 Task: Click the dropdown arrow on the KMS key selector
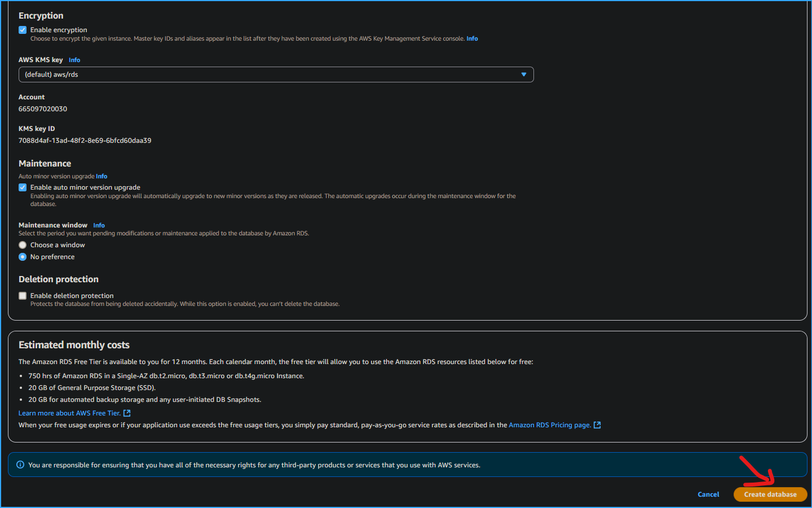[x=523, y=74]
